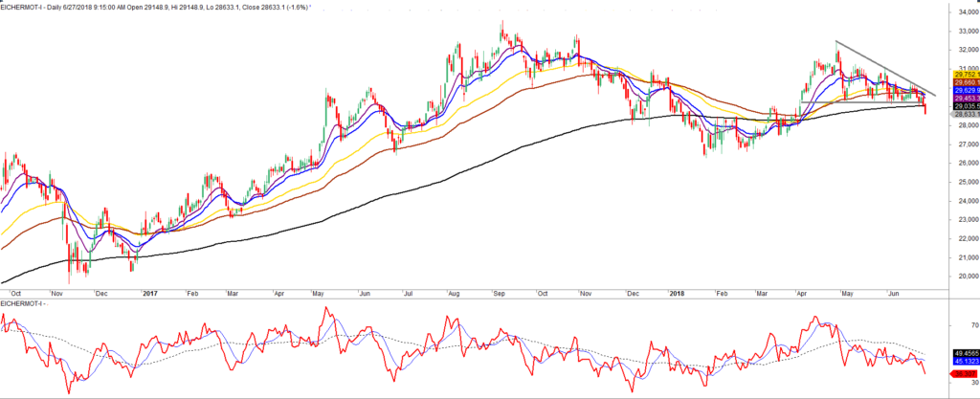Select the descending gray trendline on price chart

tap(885, 69)
